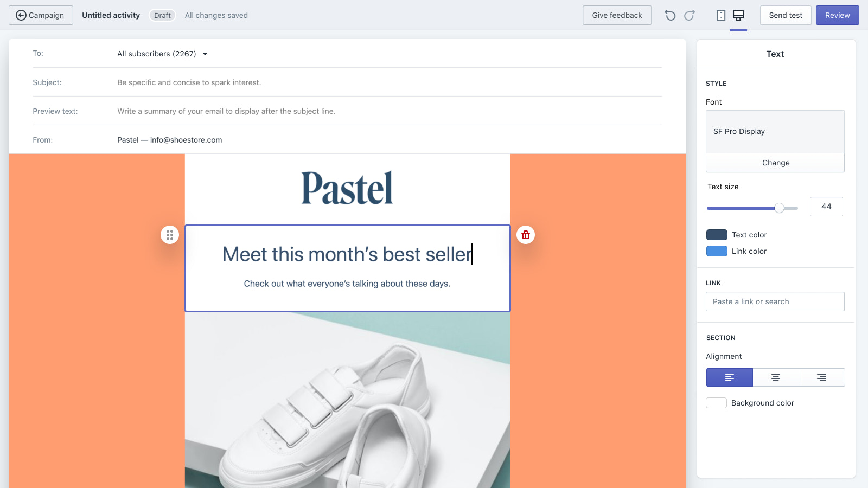
Task: Click the Paste a link search field
Action: point(775,301)
